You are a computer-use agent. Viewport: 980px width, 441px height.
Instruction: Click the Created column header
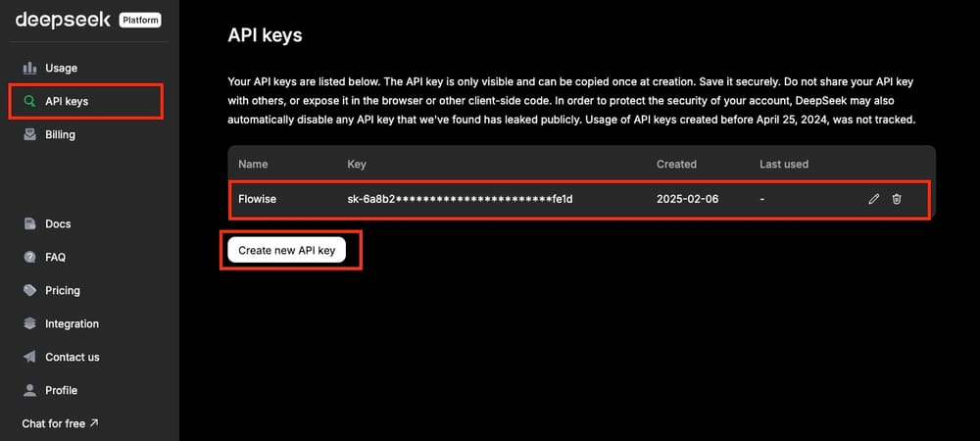tap(676, 164)
